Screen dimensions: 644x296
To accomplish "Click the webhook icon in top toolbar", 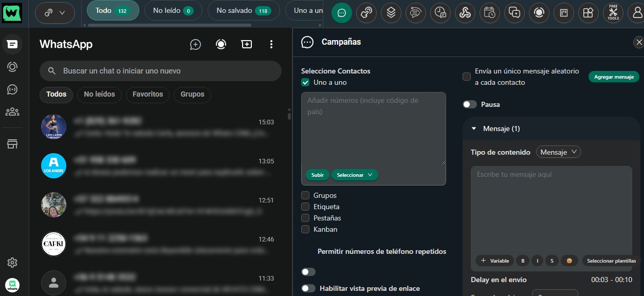I will point(465,13).
